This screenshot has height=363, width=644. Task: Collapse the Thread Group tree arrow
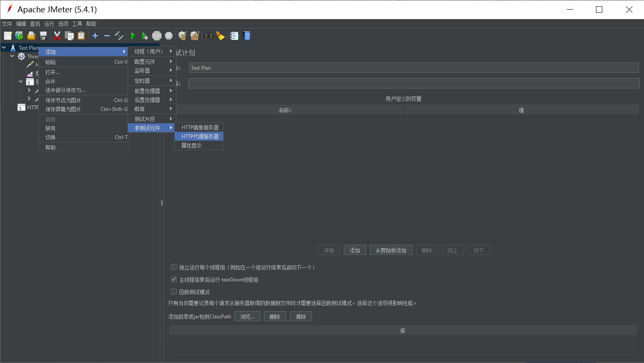(x=12, y=56)
